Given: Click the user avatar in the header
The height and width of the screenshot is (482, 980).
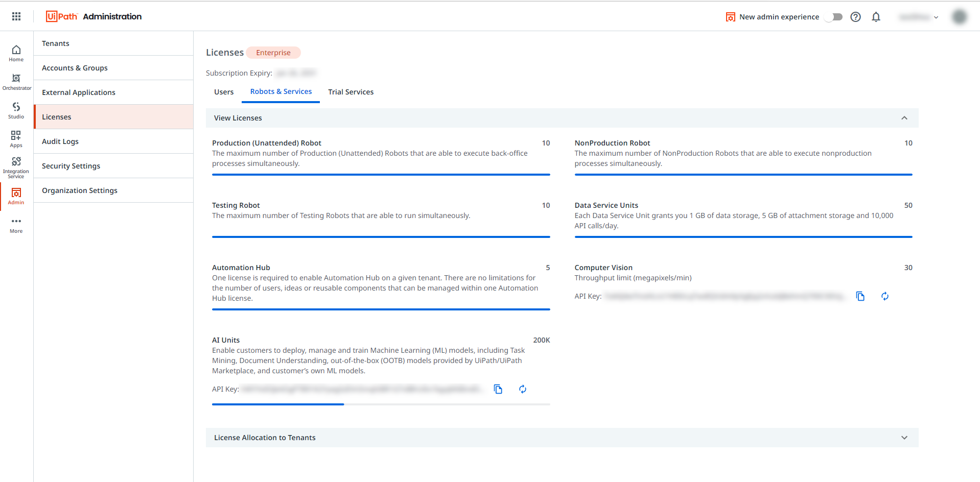Looking at the screenshot, I should (959, 17).
